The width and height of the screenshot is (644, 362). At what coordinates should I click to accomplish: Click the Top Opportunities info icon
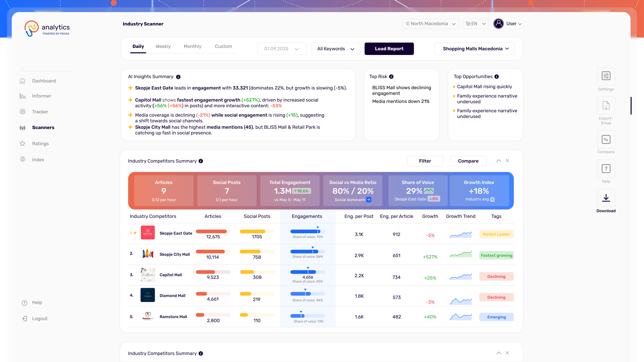pos(497,77)
